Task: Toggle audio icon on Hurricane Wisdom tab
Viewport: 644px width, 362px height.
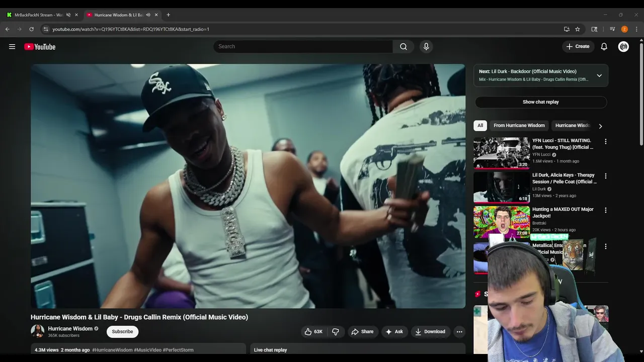Action: coord(148,15)
